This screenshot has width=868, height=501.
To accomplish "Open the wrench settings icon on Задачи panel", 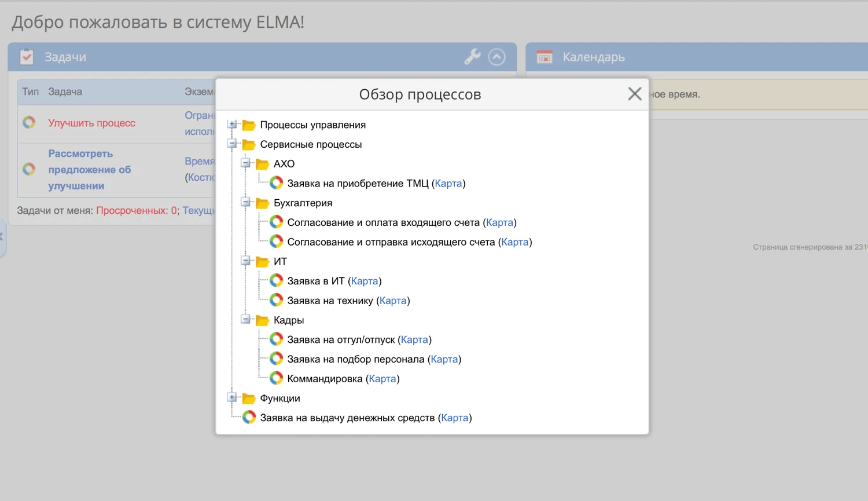I will pyautogui.click(x=472, y=57).
